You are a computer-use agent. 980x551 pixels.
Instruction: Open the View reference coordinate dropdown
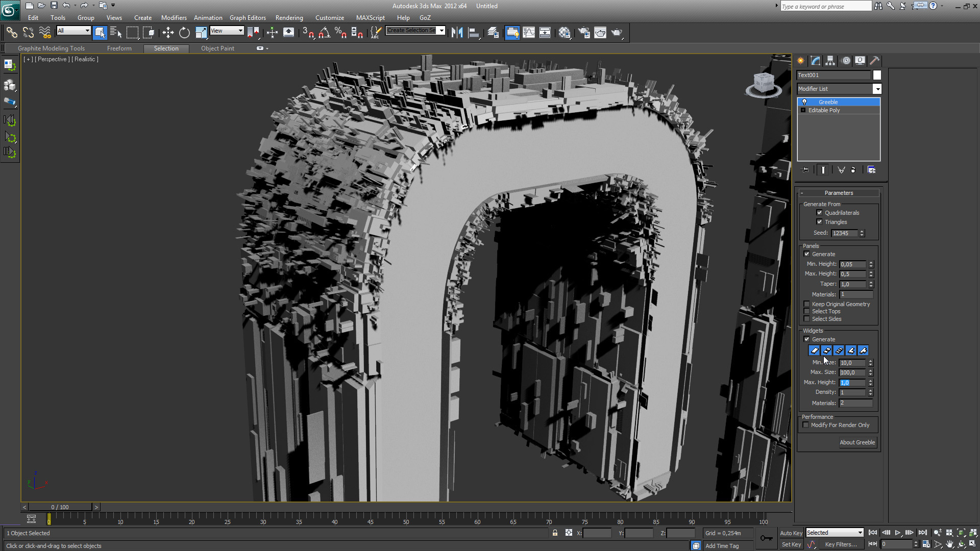click(240, 31)
